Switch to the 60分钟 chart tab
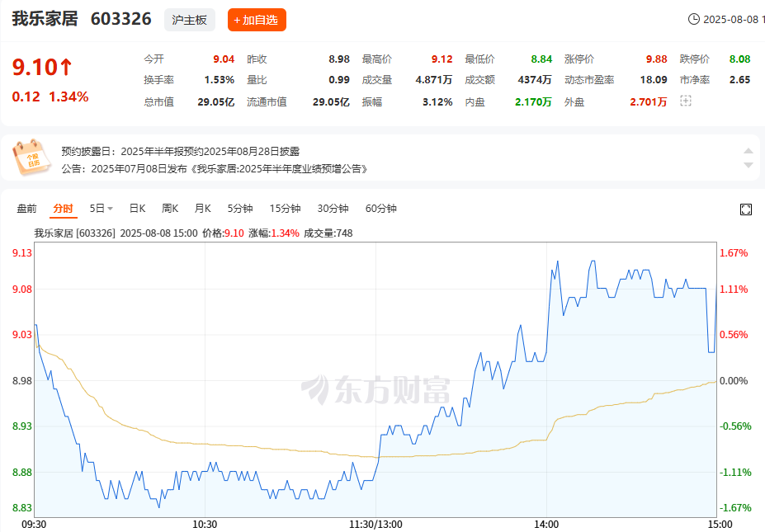Image resolution: width=765 pixels, height=532 pixels. pyautogui.click(x=381, y=209)
